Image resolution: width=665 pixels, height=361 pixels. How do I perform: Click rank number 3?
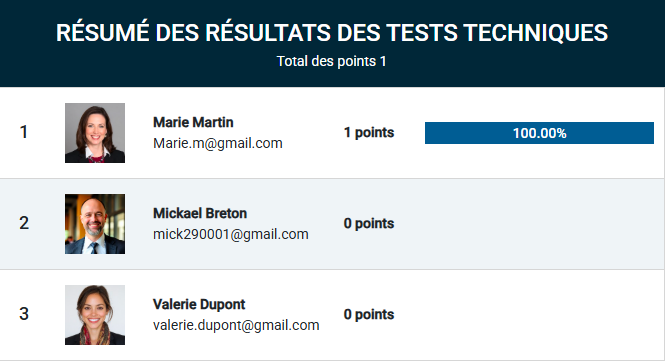(x=24, y=314)
